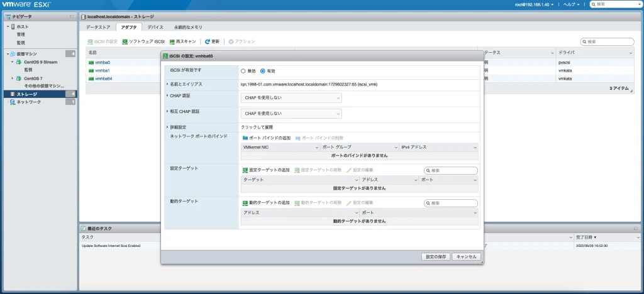Switch to the 永続的なメモリ tab

point(188,27)
